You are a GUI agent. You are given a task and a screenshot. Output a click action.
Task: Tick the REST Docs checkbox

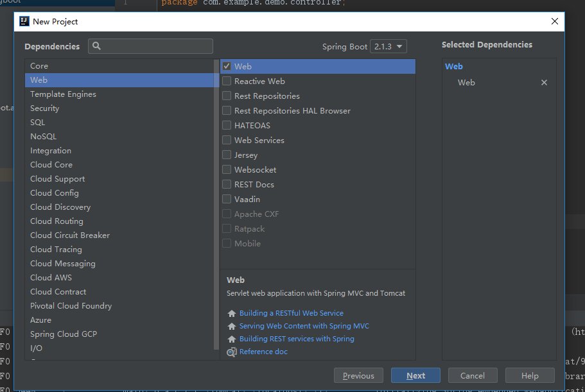tap(227, 184)
